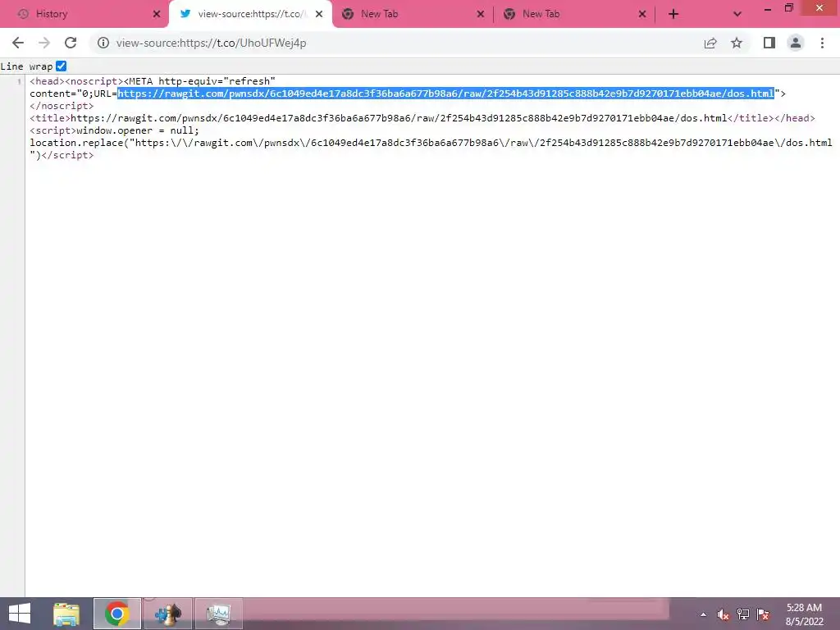Share this page icon

(x=710, y=43)
